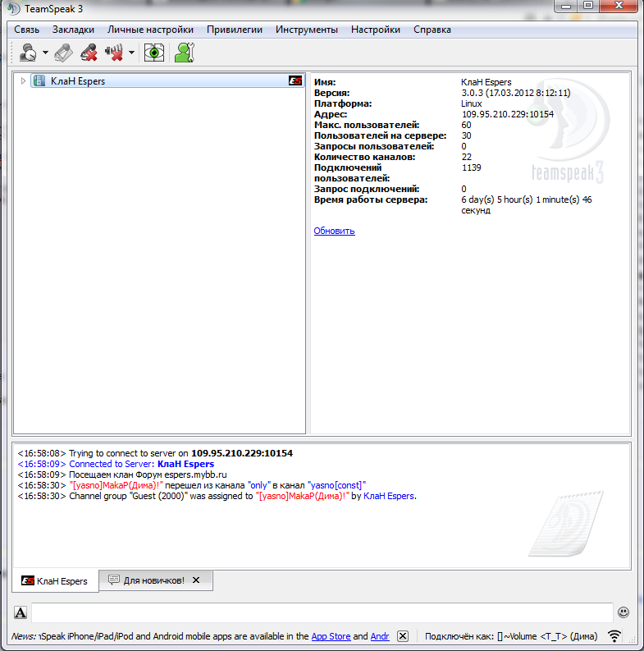
Task: Open dropdown arrow next to mute speakers
Action: click(131, 53)
